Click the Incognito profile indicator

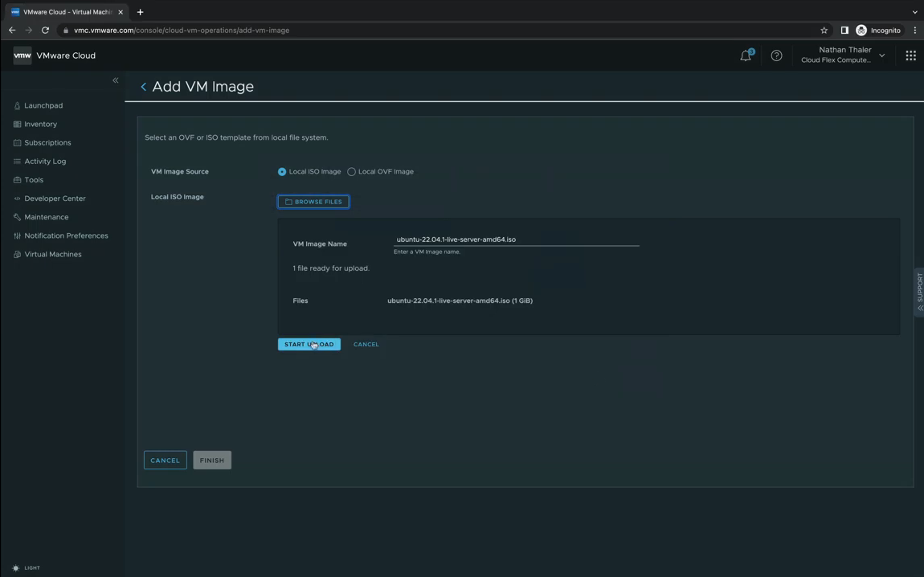[878, 30]
